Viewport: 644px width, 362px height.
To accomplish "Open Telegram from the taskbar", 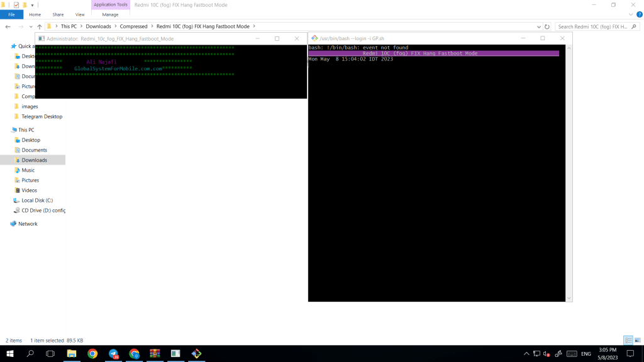I will [113, 354].
